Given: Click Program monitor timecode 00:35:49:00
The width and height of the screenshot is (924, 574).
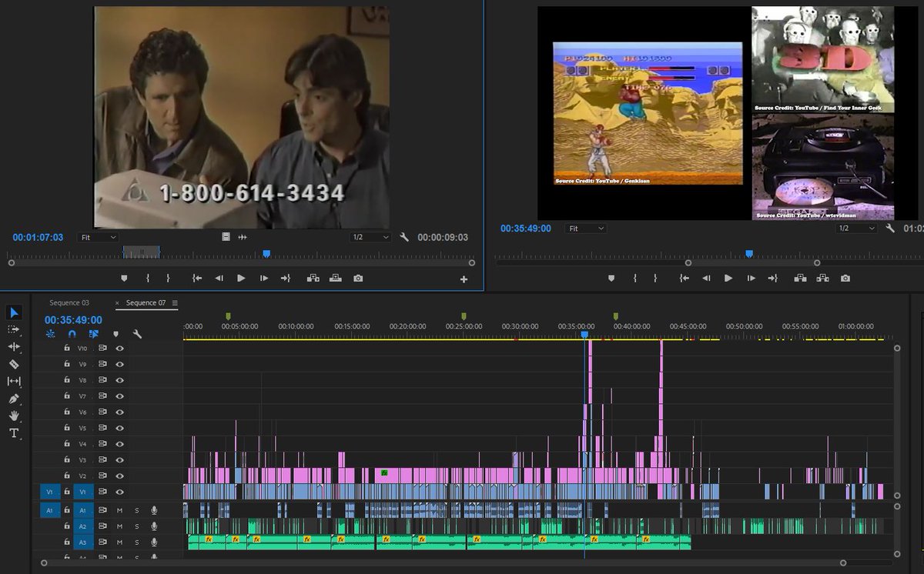Looking at the screenshot, I should tap(526, 229).
